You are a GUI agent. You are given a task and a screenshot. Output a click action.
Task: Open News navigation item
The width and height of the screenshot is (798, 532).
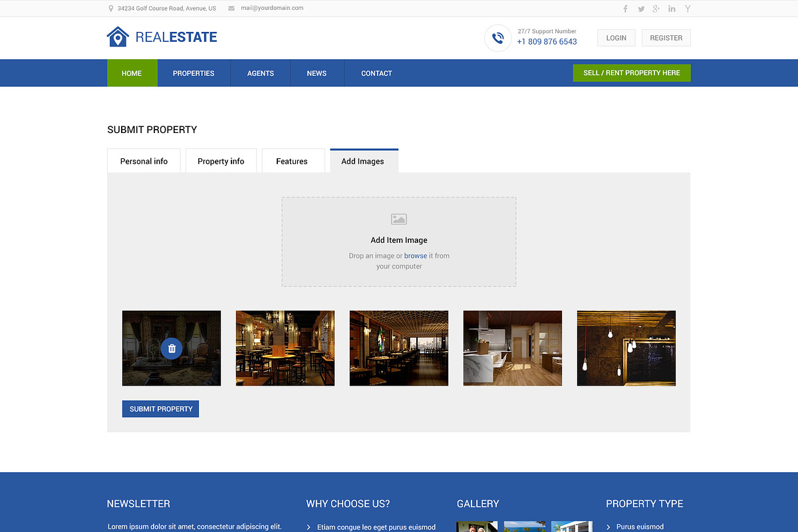click(317, 73)
